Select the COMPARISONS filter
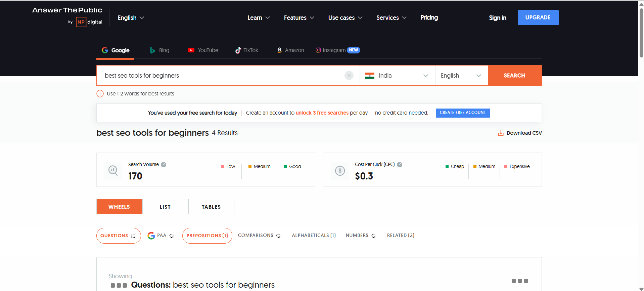 click(259, 236)
